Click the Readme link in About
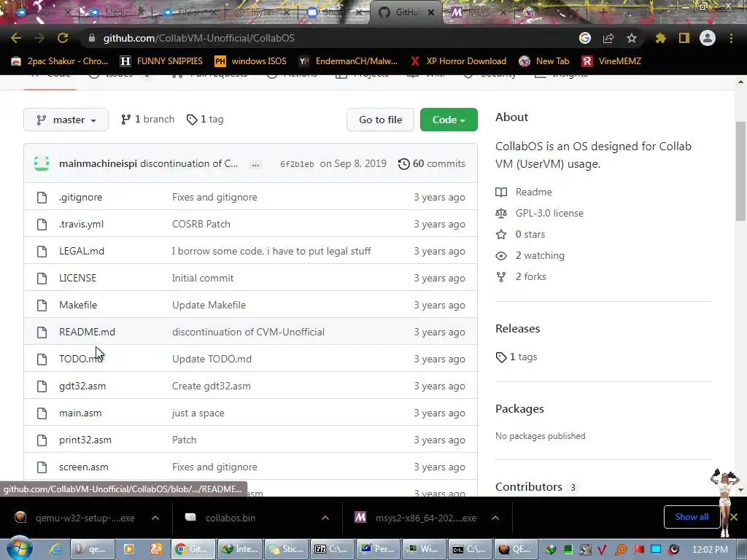 coord(524,192)
